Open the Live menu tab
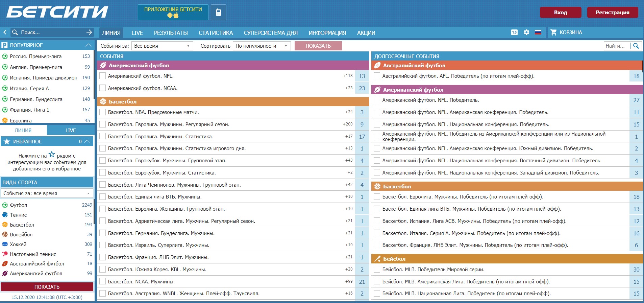This screenshot has width=644, height=303. [x=137, y=32]
